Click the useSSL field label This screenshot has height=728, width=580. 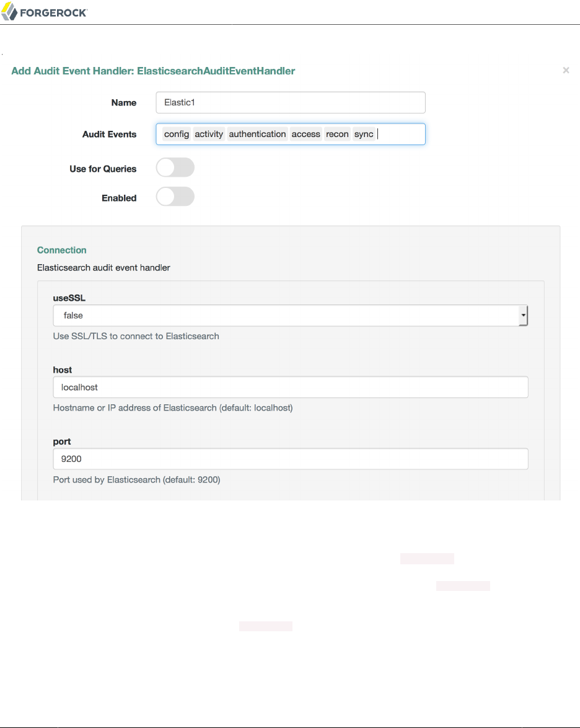[69, 298]
